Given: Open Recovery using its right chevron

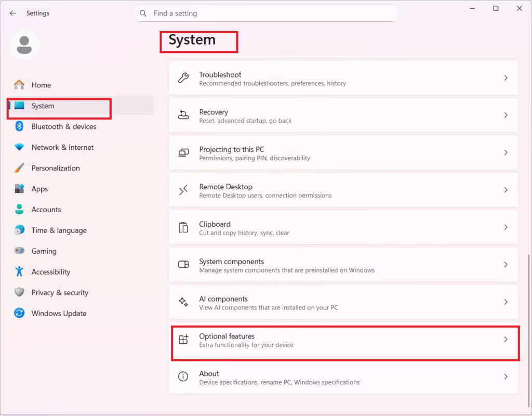Looking at the screenshot, I should (x=506, y=115).
